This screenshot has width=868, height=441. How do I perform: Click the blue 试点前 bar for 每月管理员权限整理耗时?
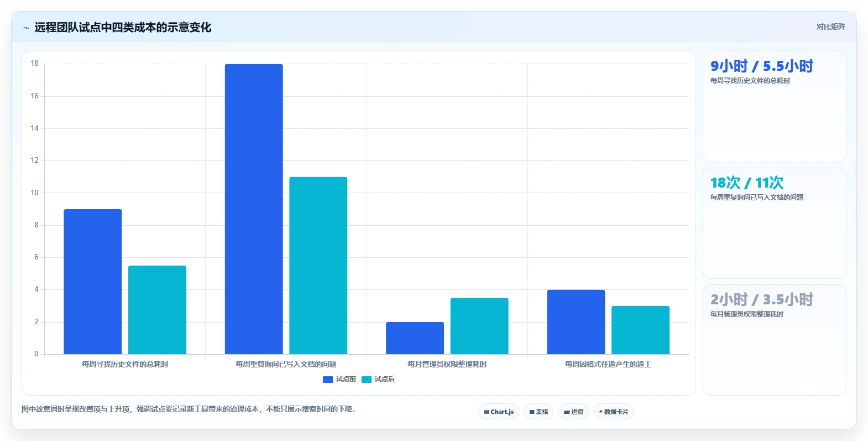(415, 338)
